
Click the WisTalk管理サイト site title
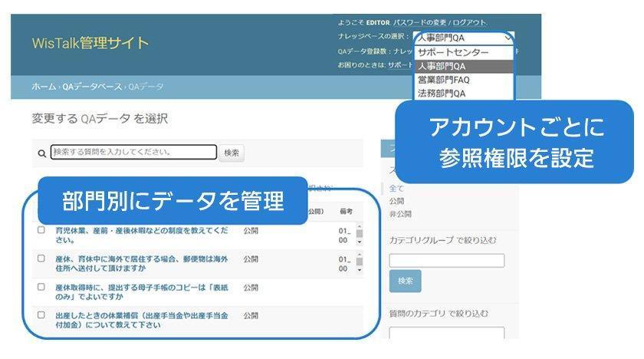click(x=90, y=43)
